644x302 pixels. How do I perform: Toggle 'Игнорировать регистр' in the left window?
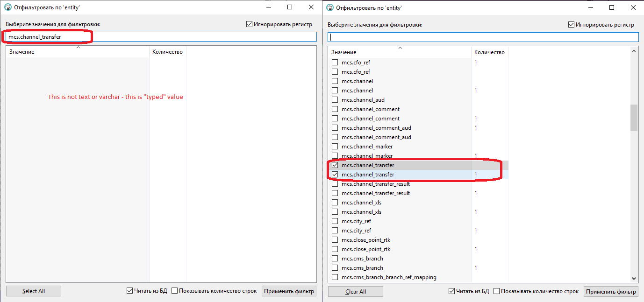pyautogui.click(x=249, y=24)
